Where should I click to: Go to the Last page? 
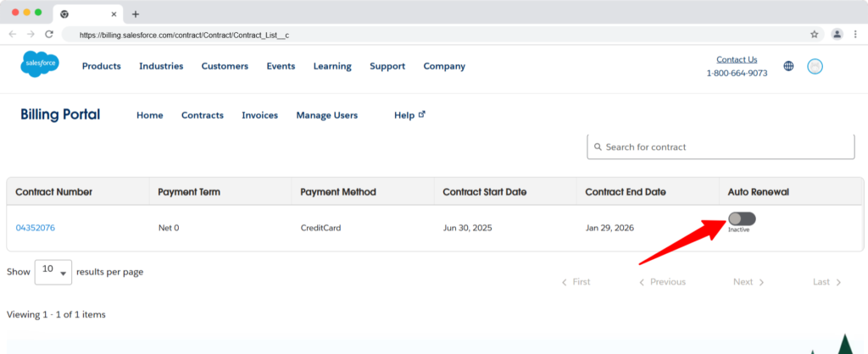point(827,282)
